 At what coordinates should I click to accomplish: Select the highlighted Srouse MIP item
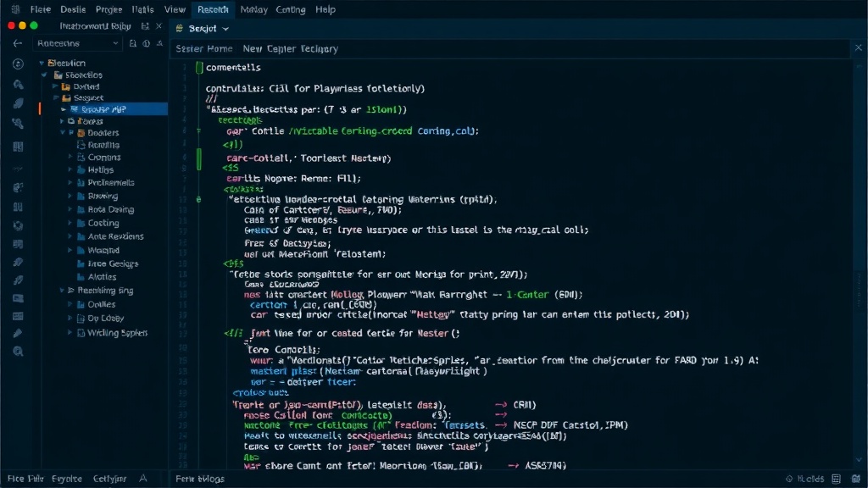pos(104,109)
